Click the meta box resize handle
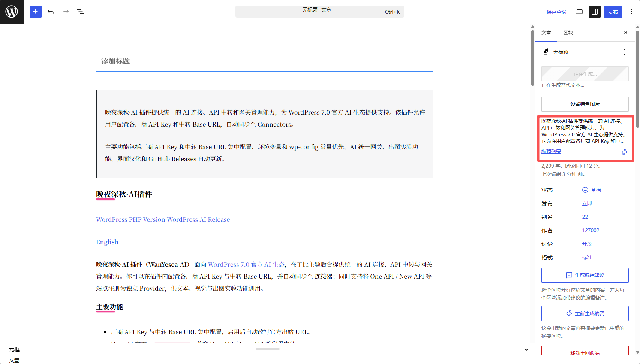The width and height of the screenshot is (640, 364). pos(268,349)
